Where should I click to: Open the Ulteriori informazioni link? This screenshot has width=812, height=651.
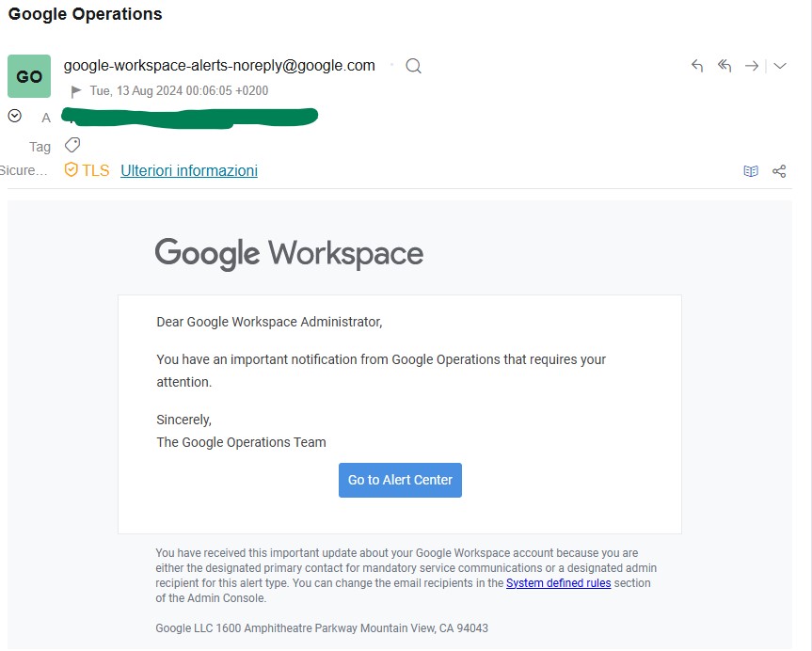coord(189,170)
